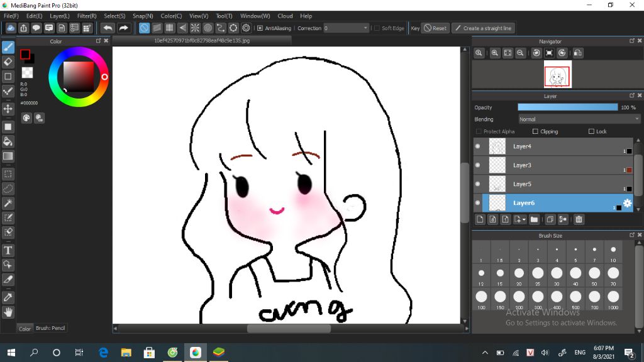
Task: Activate the Eyedropper tool
Action: (x=8, y=297)
